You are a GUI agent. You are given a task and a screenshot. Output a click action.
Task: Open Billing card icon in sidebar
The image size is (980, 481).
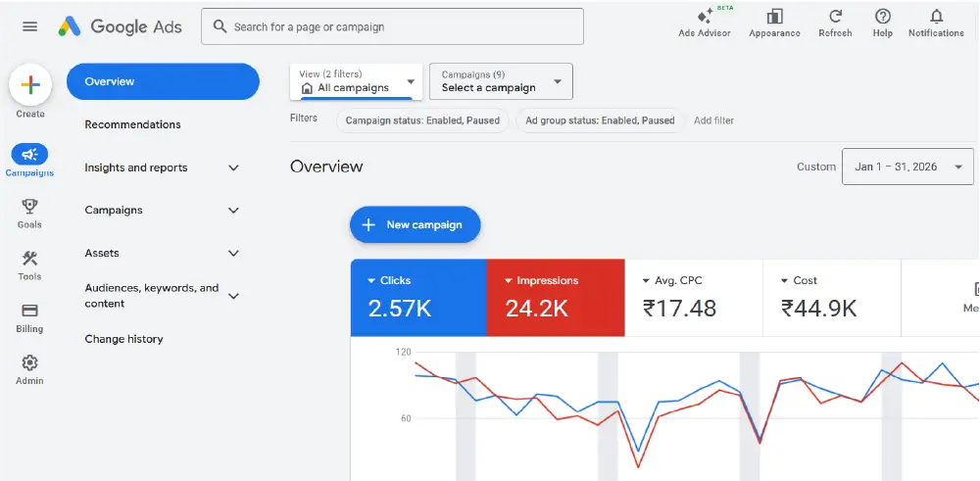coord(29,312)
